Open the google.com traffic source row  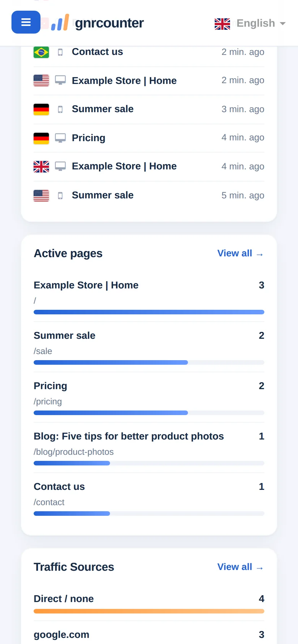tap(149, 634)
